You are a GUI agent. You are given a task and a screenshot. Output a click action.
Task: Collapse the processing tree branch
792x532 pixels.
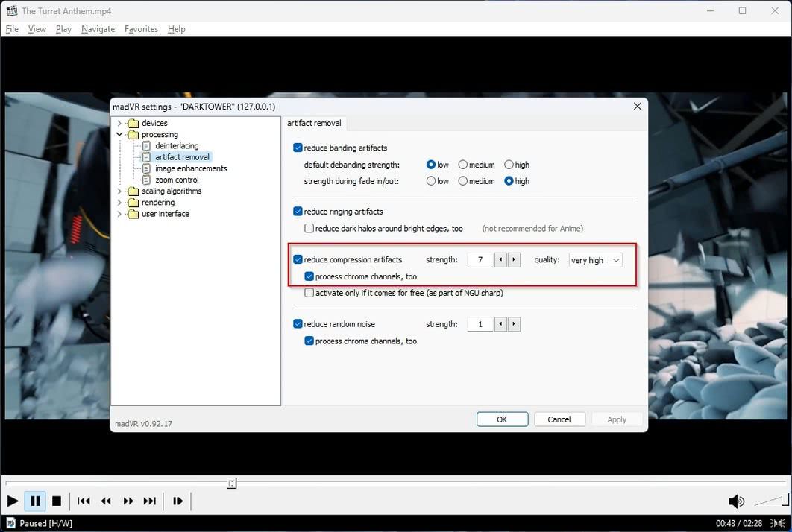(x=119, y=134)
